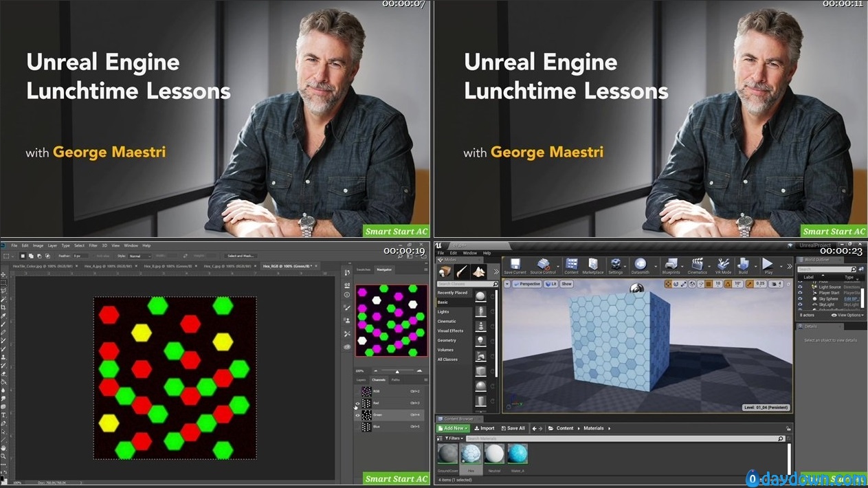Select the Water_4 material thumbnail
Screen dimensions: 868x488
[518, 455]
